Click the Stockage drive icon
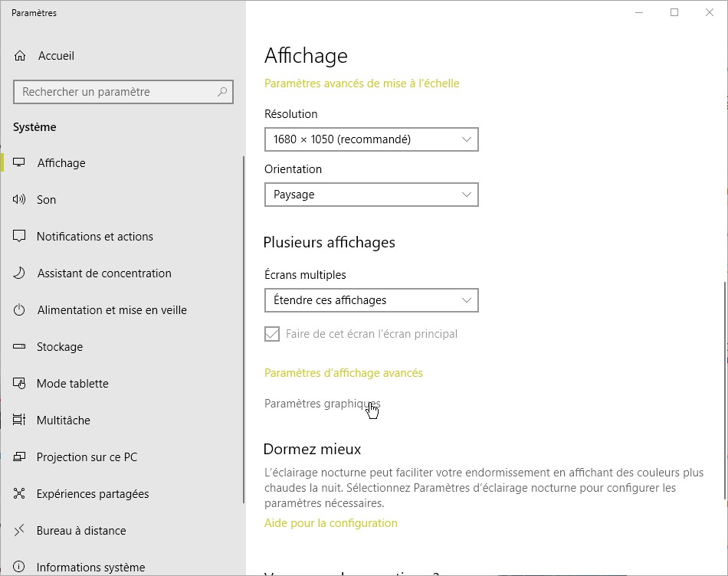The width and height of the screenshot is (728, 576). (20, 347)
